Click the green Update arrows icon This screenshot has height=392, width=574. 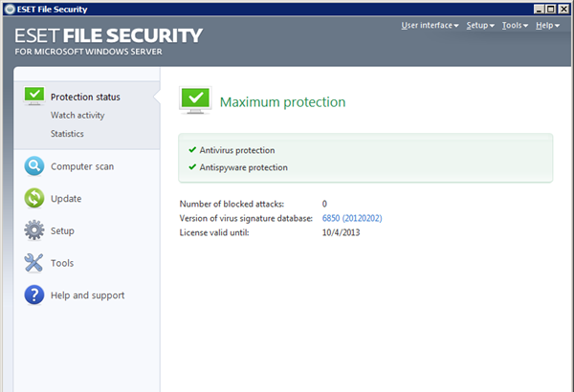34,198
